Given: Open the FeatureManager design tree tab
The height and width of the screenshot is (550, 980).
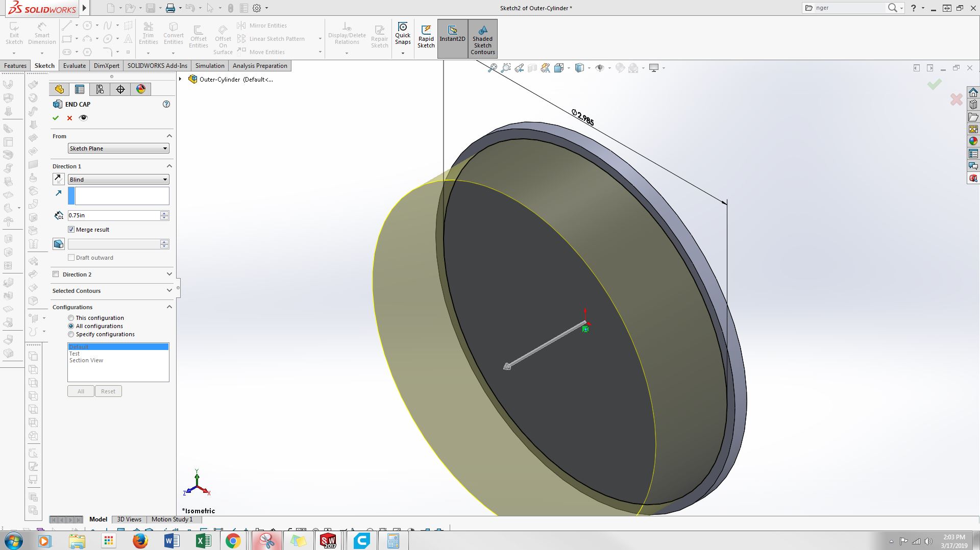Looking at the screenshot, I should [59, 89].
